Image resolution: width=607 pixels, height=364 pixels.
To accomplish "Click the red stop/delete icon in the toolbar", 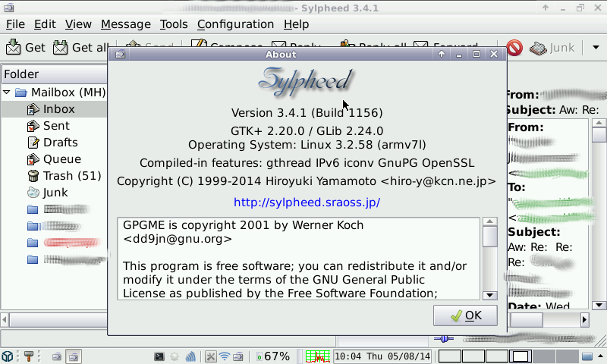I will (x=514, y=48).
